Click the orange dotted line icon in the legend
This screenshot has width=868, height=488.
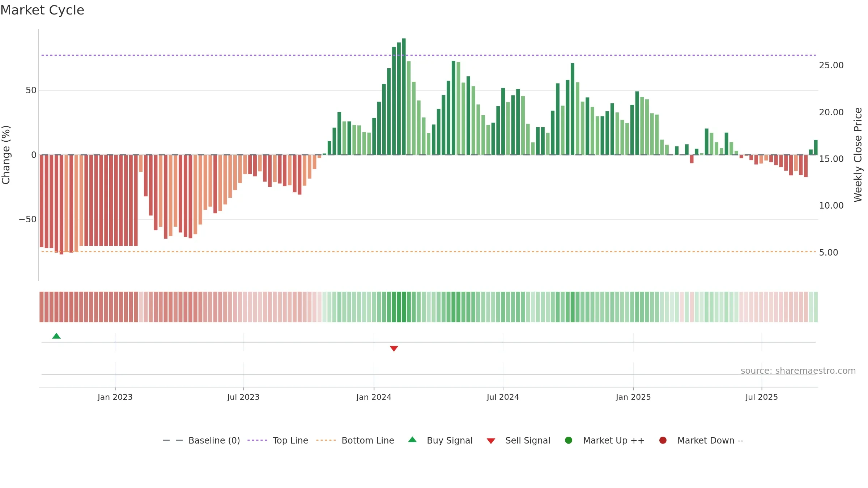pyautogui.click(x=326, y=440)
